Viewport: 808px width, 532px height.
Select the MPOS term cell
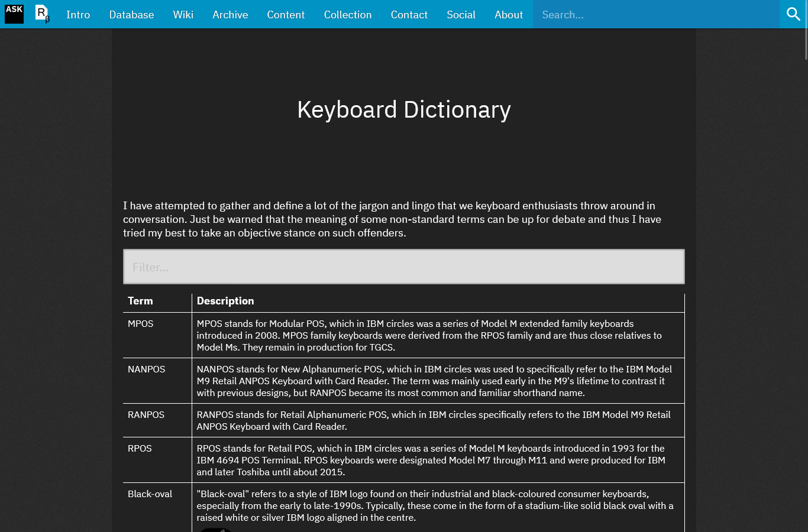click(x=157, y=335)
